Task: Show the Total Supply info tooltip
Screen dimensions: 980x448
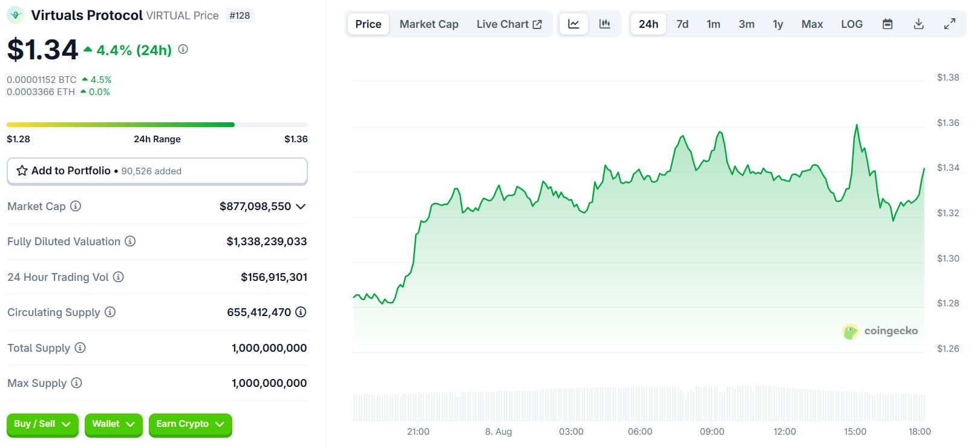Action: 80,348
